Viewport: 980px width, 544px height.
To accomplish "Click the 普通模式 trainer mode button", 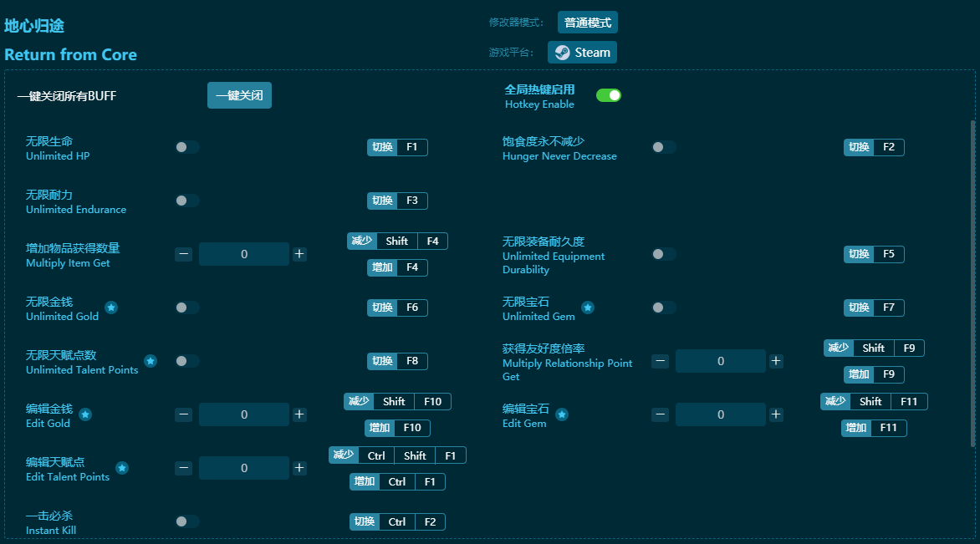I will pyautogui.click(x=588, y=23).
